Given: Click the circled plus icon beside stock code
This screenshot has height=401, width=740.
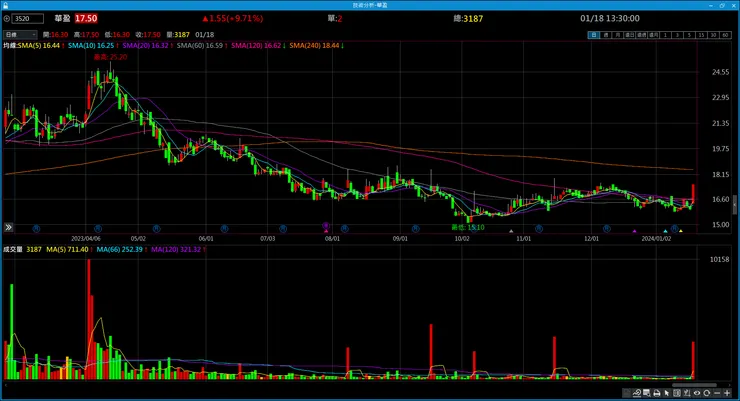Looking at the screenshot, I should tap(7, 18).
